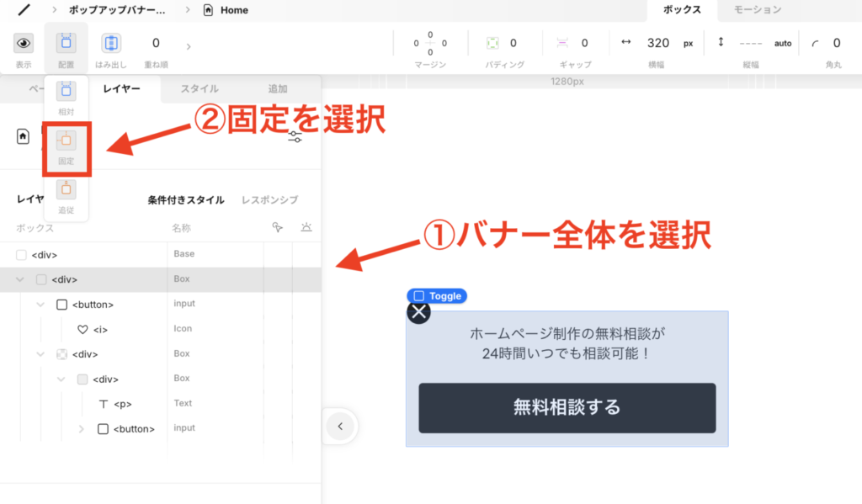Image resolution: width=862 pixels, height=504 pixels.
Task: Expand more toolbar options chevron
Action: pos(189,47)
